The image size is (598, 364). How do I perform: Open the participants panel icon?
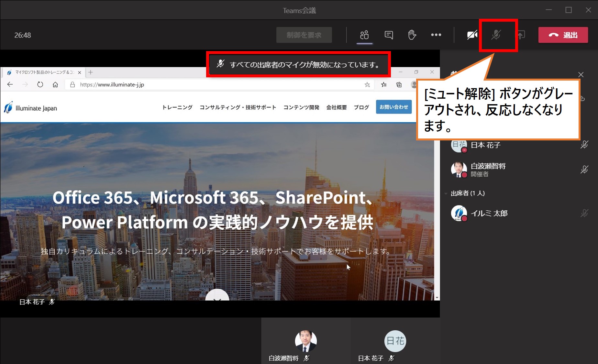pyautogui.click(x=364, y=35)
